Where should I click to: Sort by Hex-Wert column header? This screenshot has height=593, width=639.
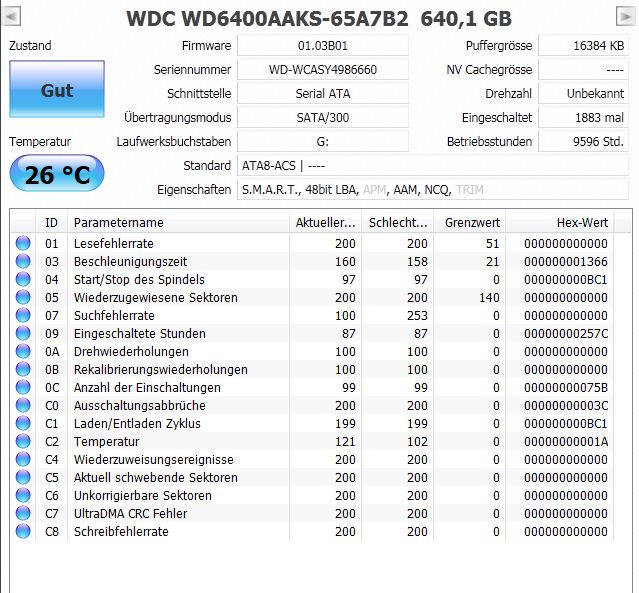[560, 223]
